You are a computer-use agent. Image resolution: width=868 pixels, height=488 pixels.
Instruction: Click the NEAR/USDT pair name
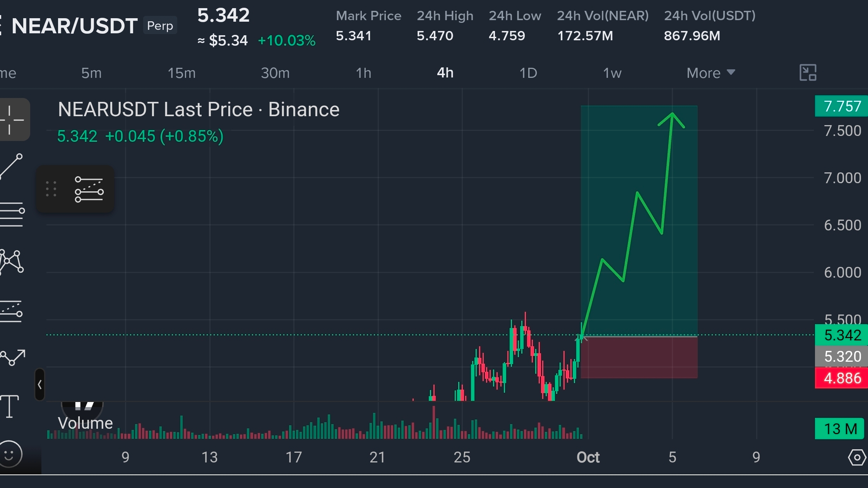click(x=74, y=26)
